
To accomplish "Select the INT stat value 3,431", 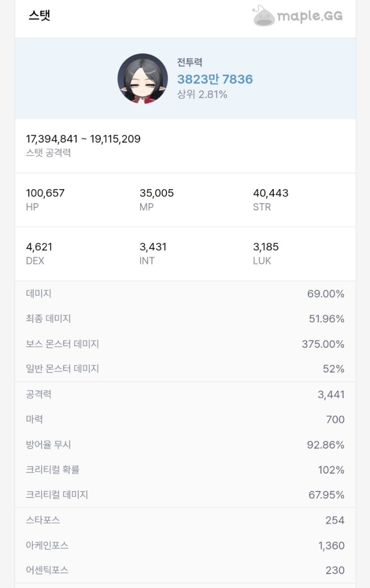I will click(153, 247).
